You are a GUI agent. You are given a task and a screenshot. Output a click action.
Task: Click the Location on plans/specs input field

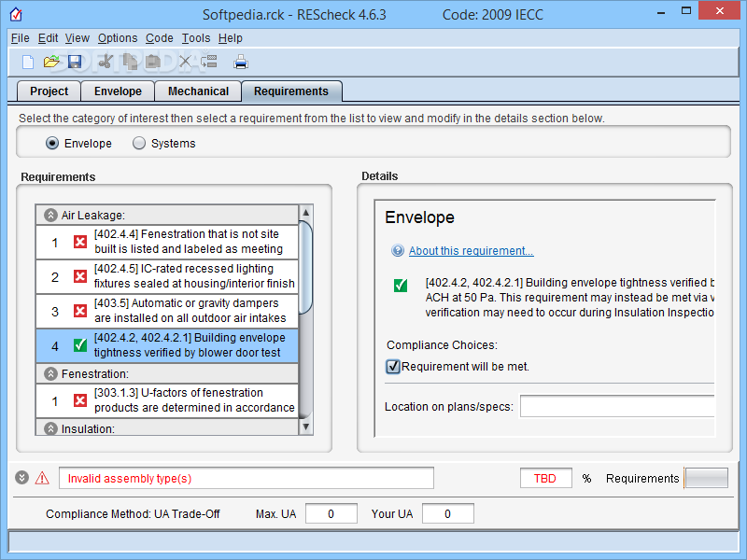tap(617, 406)
